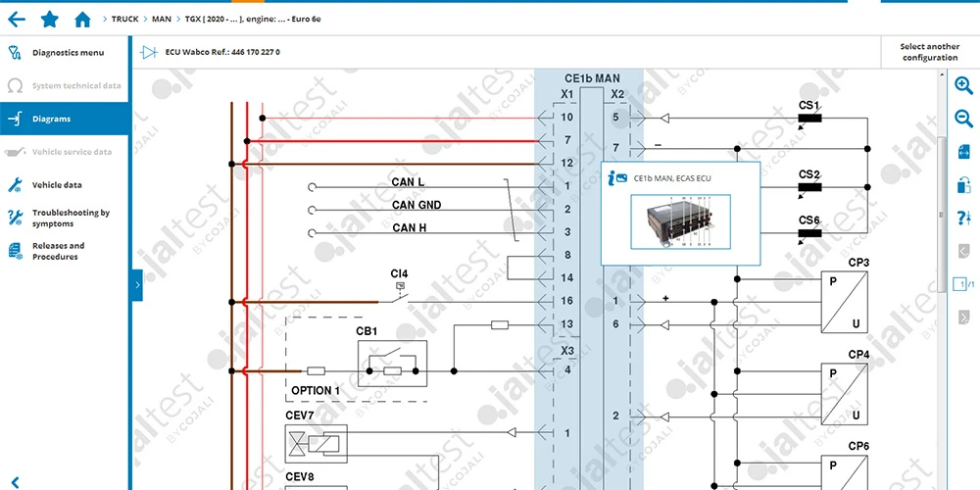Open Diagnostics menu
Viewport: 980px width, 490px height.
coord(65,53)
